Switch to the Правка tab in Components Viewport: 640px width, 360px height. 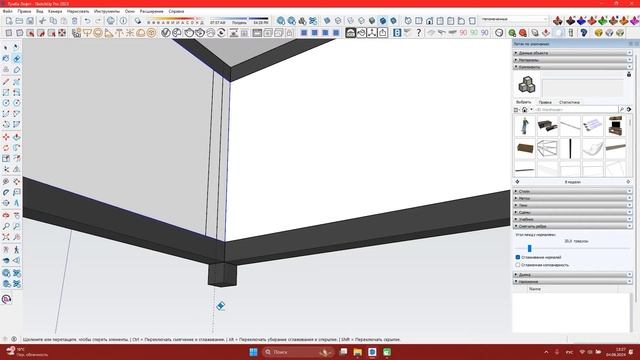pyautogui.click(x=545, y=102)
